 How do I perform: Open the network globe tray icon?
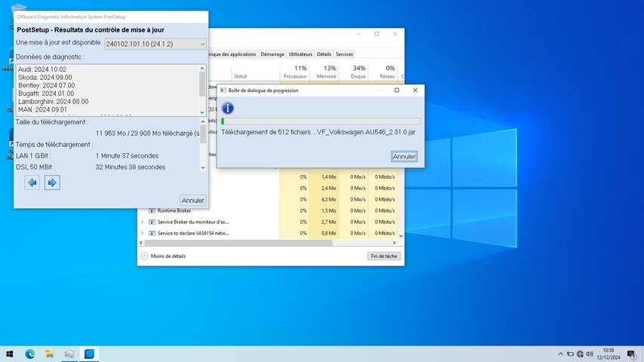pyautogui.click(x=580, y=354)
